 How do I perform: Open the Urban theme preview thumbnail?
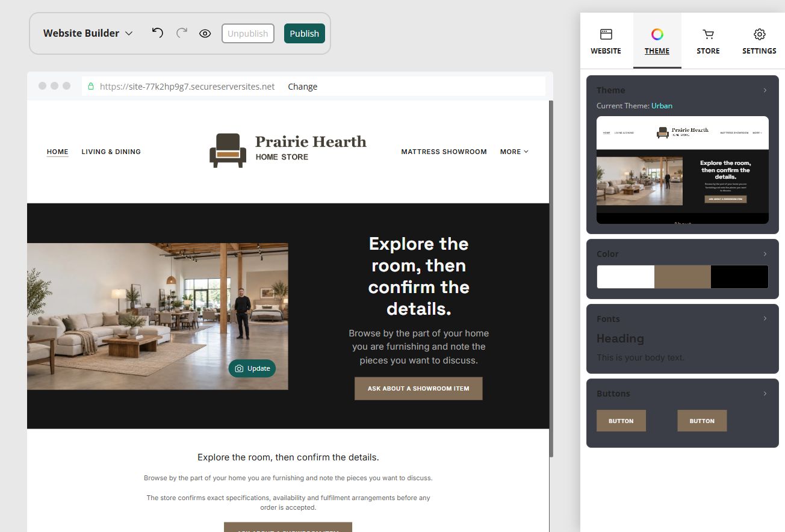683,170
